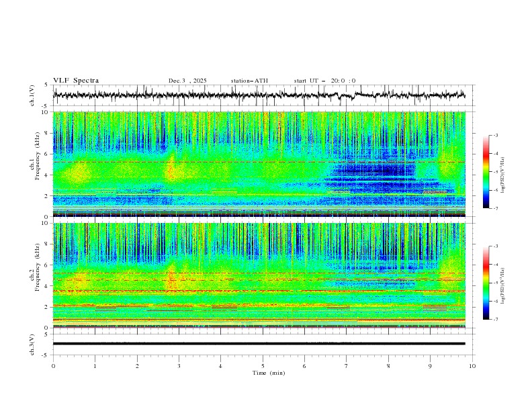Click time axis tick label '6'
Screen dimensions: 532x411
click(x=304, y=366)
